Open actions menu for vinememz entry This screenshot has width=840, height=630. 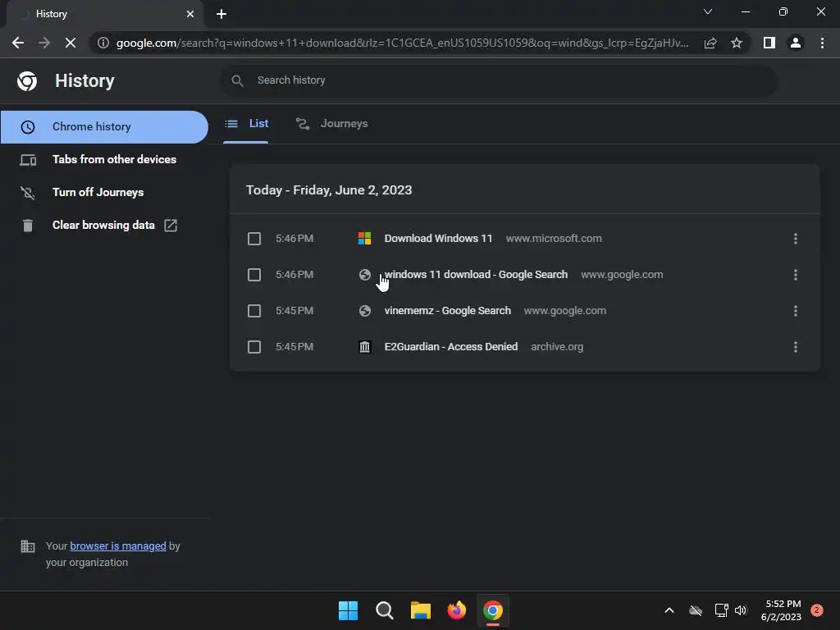click(x=796, y=311)
